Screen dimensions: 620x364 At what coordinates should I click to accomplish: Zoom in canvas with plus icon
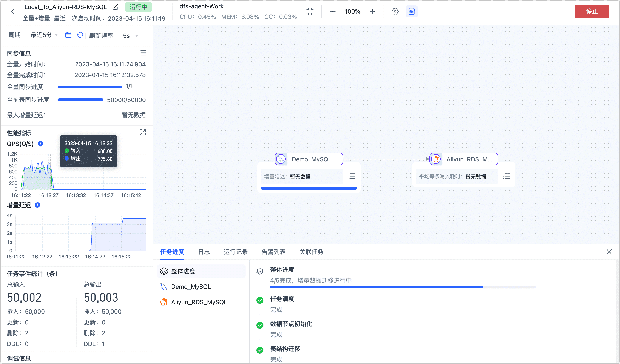pyautogui.click(x=372, y=11)
